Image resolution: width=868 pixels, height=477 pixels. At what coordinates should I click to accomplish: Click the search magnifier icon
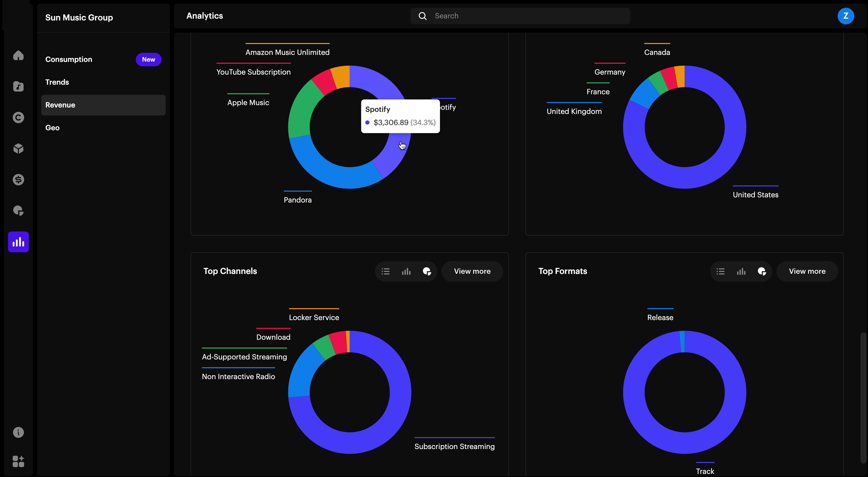tap(422, 16)
